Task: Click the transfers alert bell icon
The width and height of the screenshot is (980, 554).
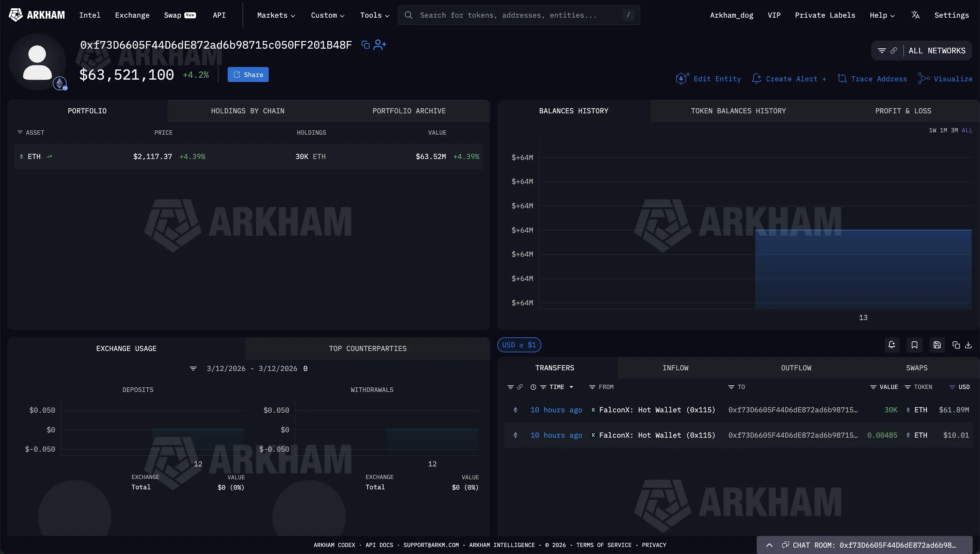Action: pos(891,345)
